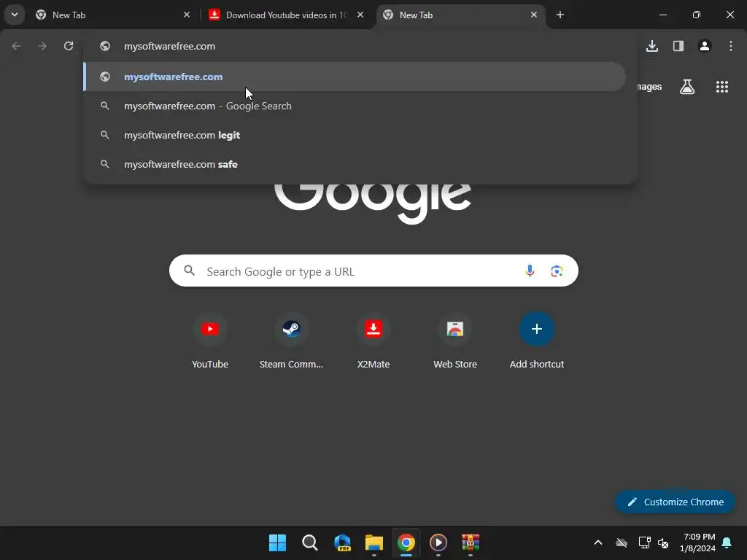Open the Steam Community shortcut
Viewport: 747px width, 560px height.
click(x=291, y=341)
